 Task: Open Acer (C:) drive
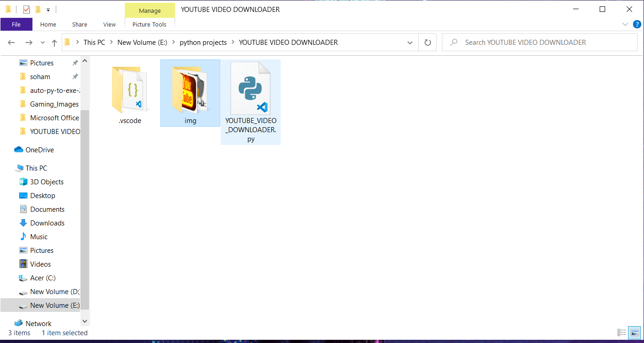coord(43,278)
